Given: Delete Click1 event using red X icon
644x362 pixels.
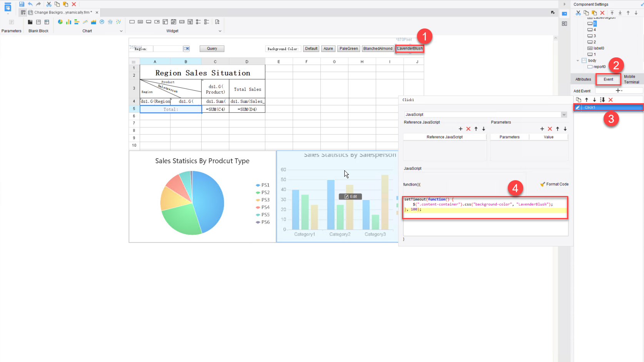Looking at the screenshot, I should point(611,99).
